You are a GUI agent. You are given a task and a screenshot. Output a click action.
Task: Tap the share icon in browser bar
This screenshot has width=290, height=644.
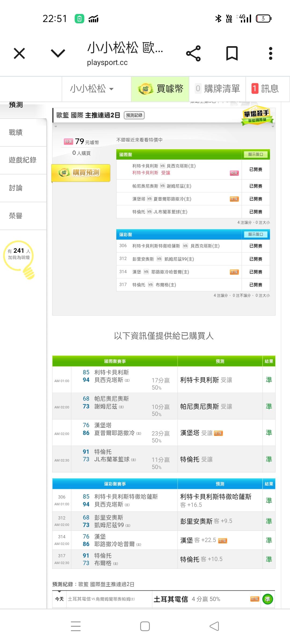pyautogui.click(x=193, y=53)
